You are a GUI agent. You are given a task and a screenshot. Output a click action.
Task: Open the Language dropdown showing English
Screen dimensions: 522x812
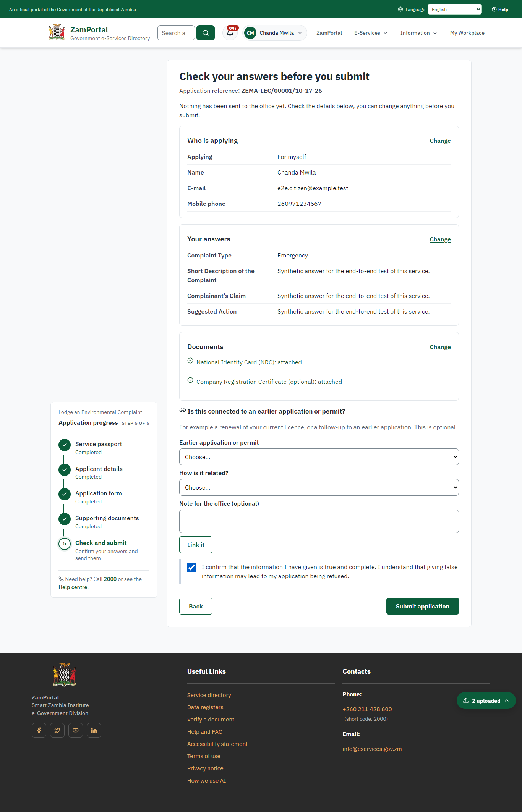point(454,9)
